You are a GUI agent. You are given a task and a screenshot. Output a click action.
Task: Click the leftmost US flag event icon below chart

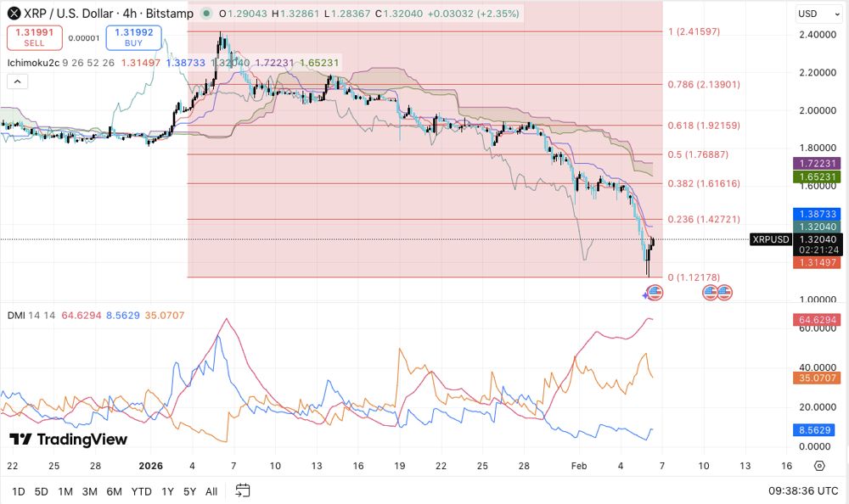pyautogui.click(x=654, y=292)
